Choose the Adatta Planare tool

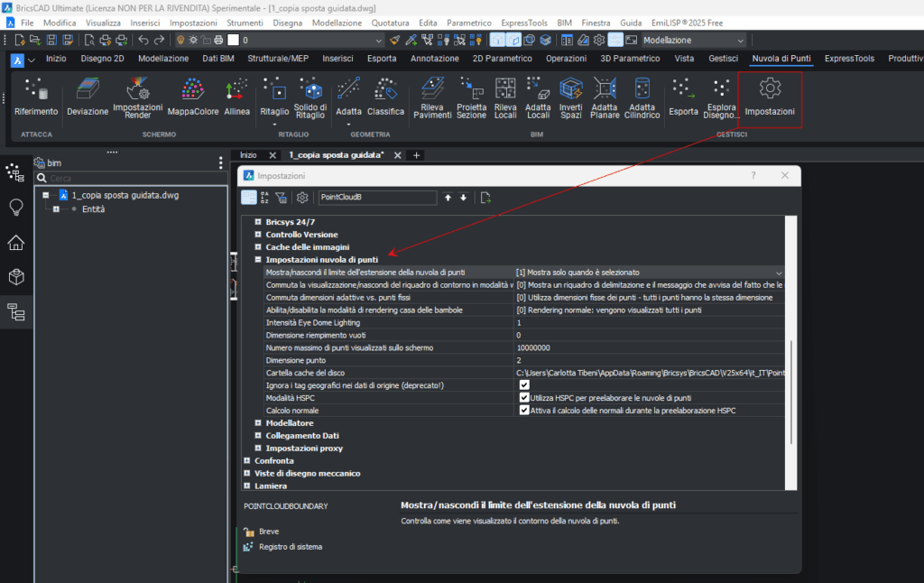[605, 97]
